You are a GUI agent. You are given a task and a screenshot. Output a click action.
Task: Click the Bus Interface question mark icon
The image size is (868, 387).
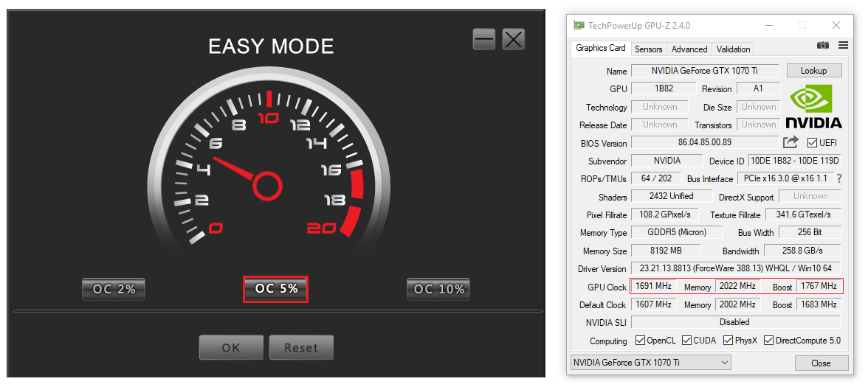[839, 178]
